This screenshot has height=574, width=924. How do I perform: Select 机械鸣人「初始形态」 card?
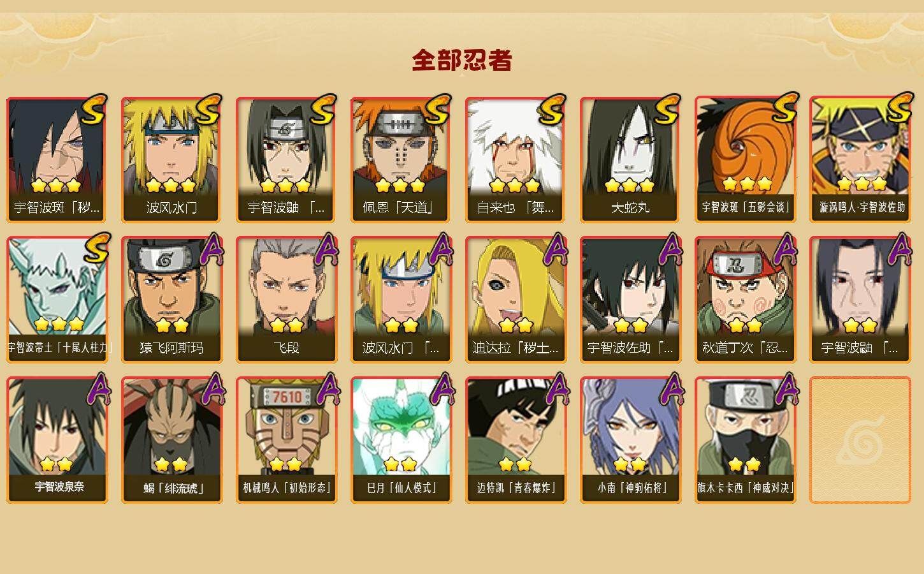286,440
